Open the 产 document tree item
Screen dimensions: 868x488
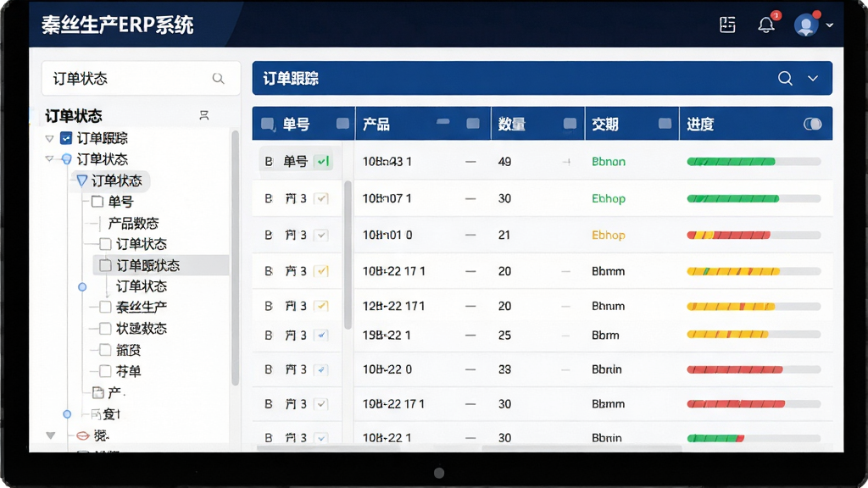(108, 392)
